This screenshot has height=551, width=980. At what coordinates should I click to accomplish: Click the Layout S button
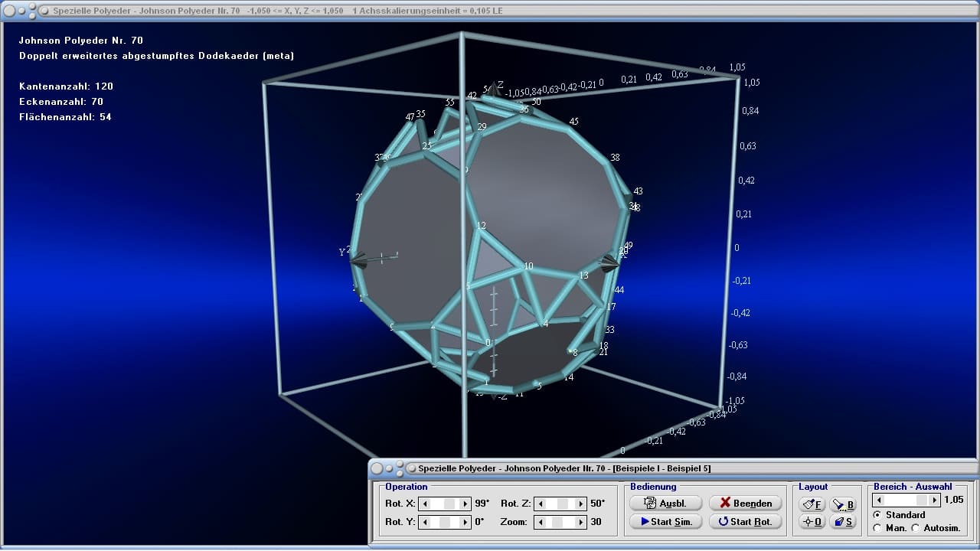843,522
